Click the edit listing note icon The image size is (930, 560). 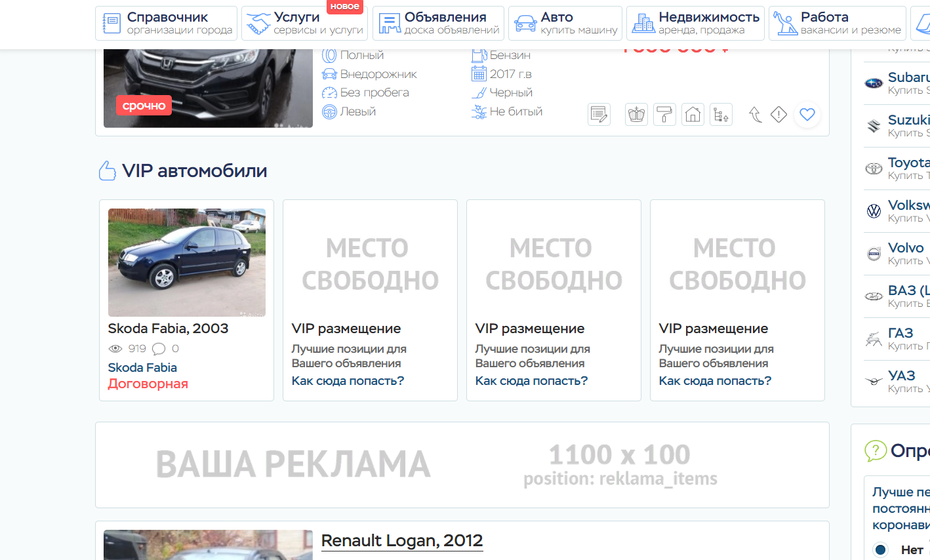pyautogui.click(x=599, y=115)
